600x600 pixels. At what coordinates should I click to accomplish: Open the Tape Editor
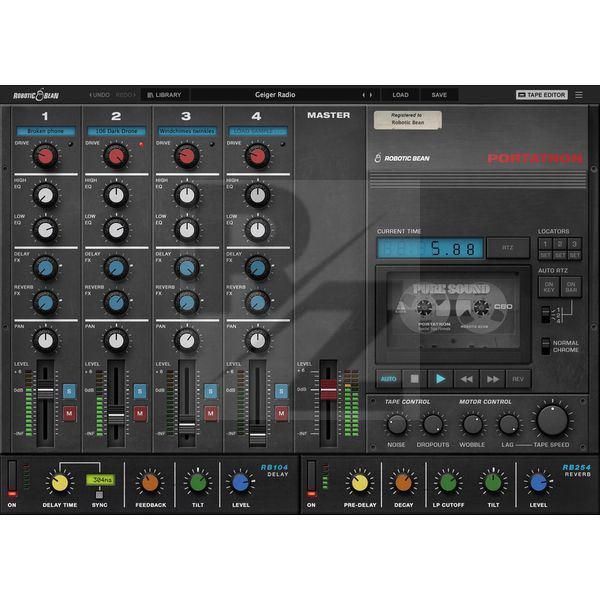point(541,95)
